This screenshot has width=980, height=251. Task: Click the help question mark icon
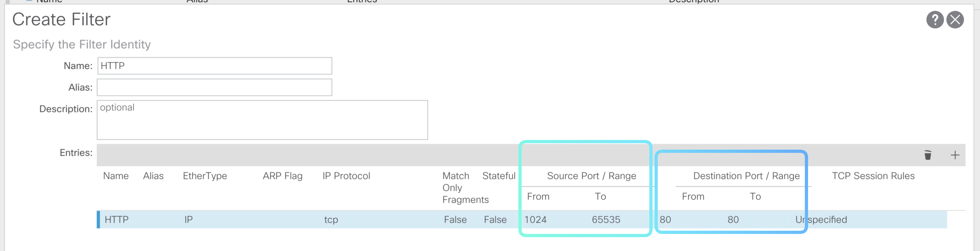coord(934,20)
